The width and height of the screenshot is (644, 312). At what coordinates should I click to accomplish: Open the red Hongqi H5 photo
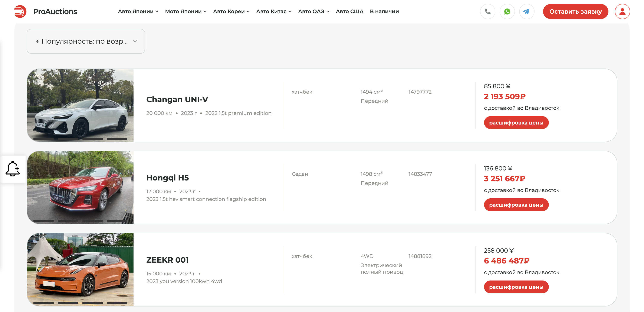[80, 187]
